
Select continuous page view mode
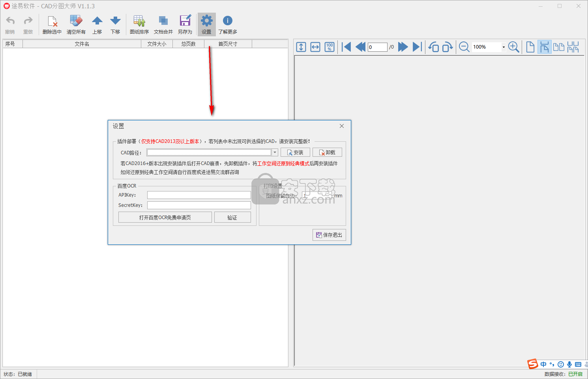tap(545, 47)
